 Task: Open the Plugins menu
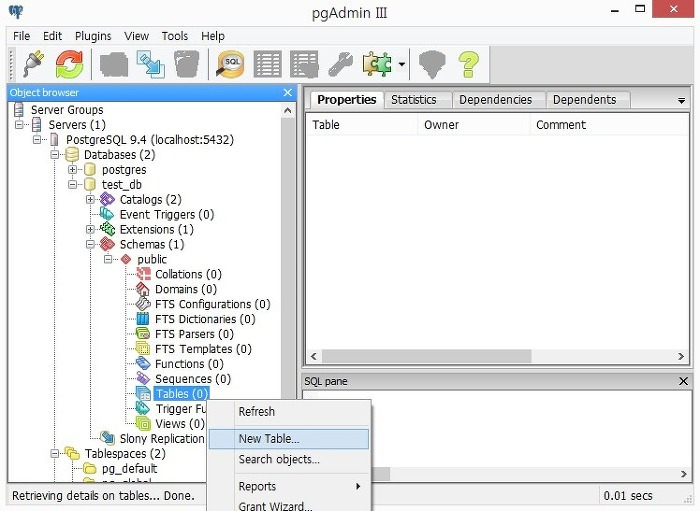(x=93, y=36)
